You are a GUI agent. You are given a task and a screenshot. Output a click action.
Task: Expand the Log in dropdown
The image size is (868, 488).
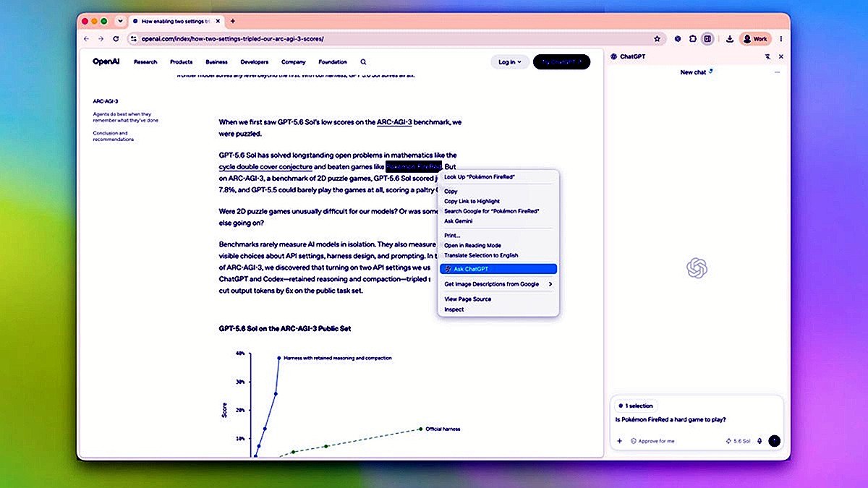510,62
